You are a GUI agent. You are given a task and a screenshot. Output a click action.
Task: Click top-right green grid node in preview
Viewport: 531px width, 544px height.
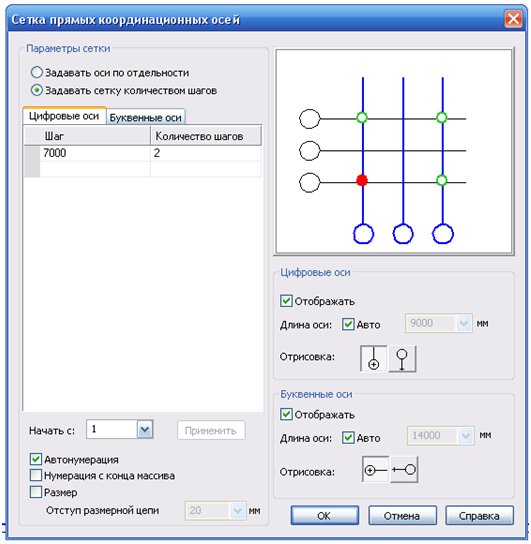[442, 118]
